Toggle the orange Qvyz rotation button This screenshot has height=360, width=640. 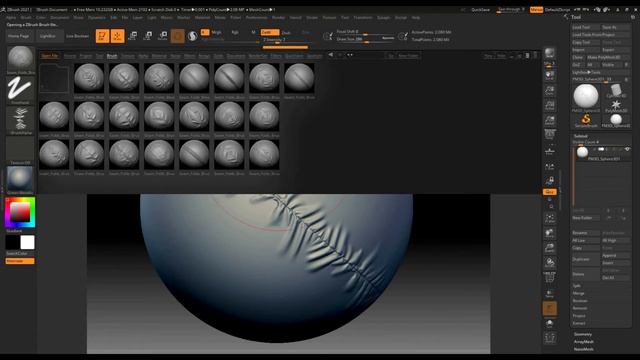point(550,192)
